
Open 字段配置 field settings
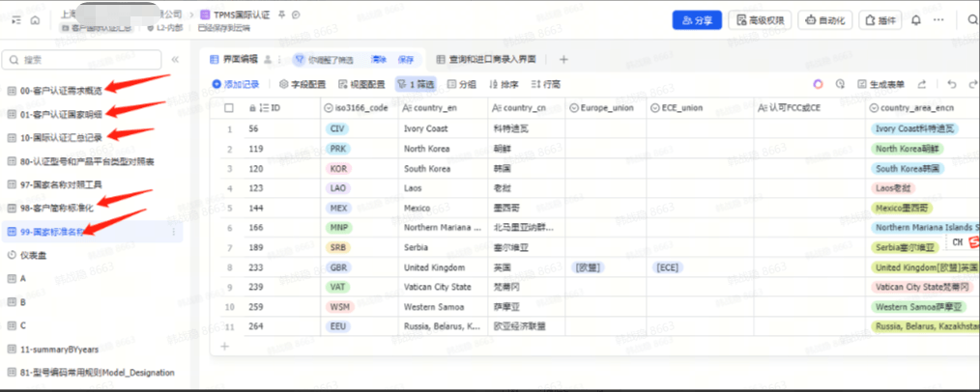303,84
